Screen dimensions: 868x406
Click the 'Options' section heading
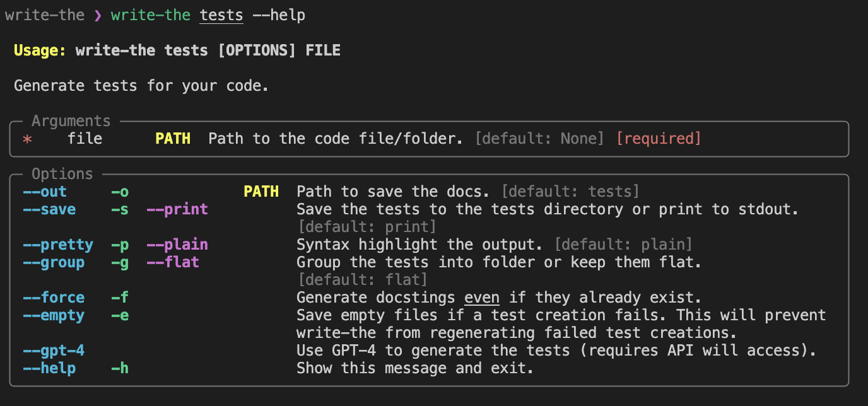(62, 174)
